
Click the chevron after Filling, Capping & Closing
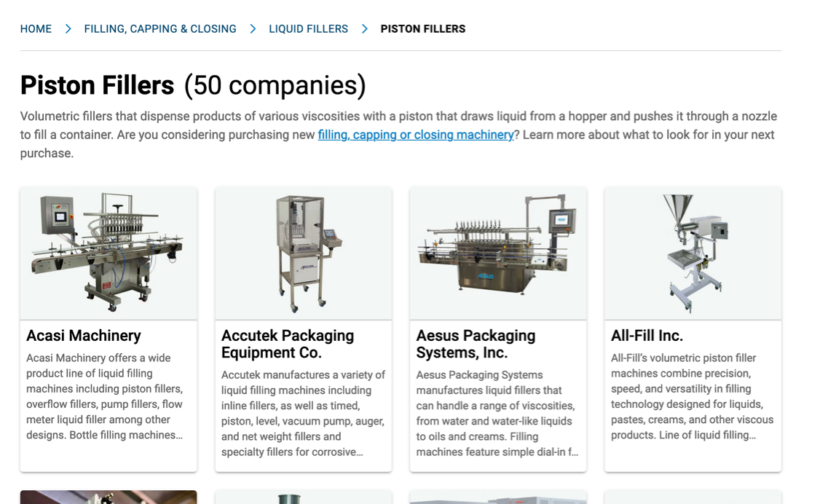point(253,29)
